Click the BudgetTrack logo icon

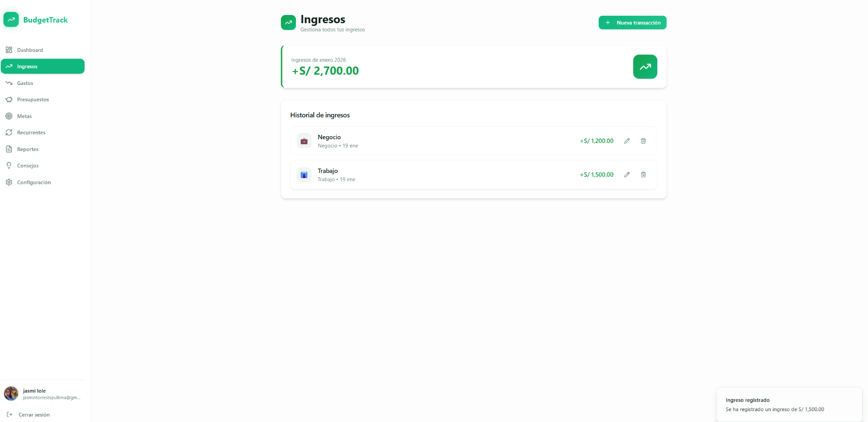click(11, 19)
